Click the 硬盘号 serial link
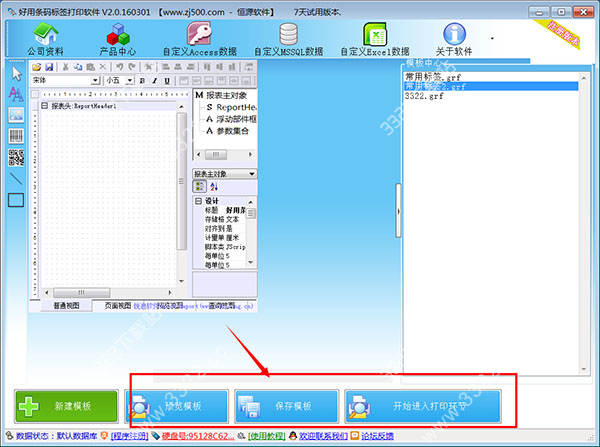600x447 pixels. [198, 436]
